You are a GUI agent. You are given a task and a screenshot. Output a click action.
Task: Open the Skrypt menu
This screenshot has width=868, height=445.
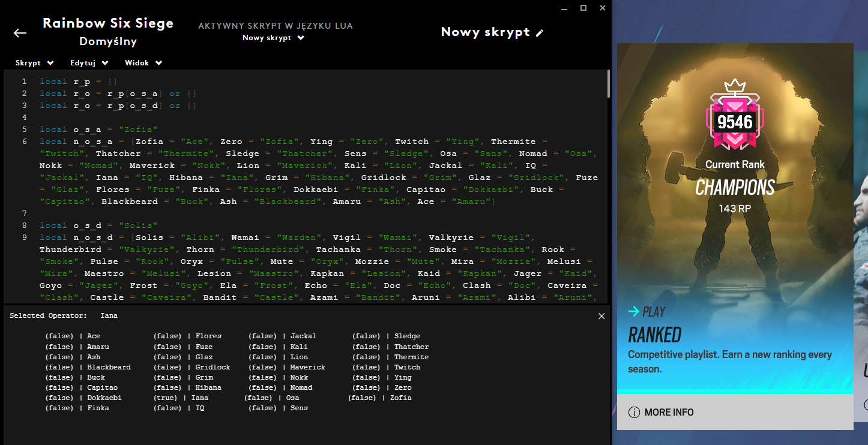click(x=34, y=63)
